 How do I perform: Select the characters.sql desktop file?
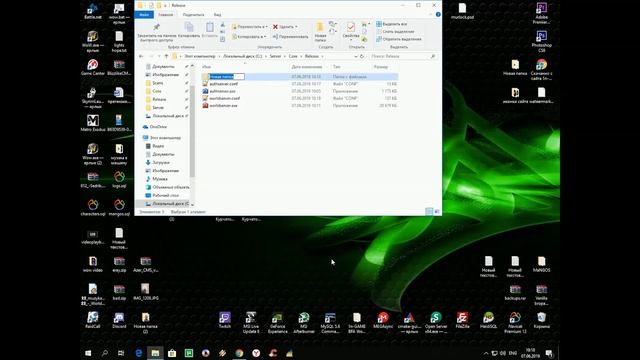93,207
